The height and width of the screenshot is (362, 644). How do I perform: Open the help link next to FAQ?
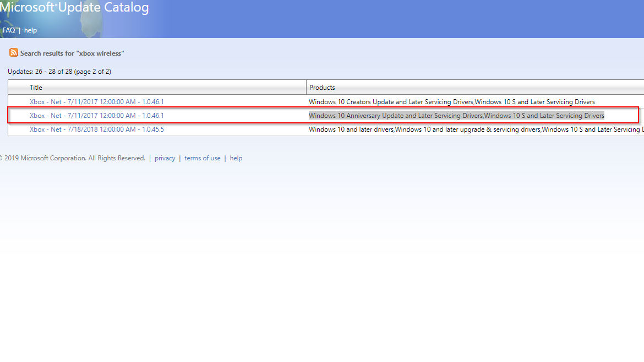[x=30, y=30]
